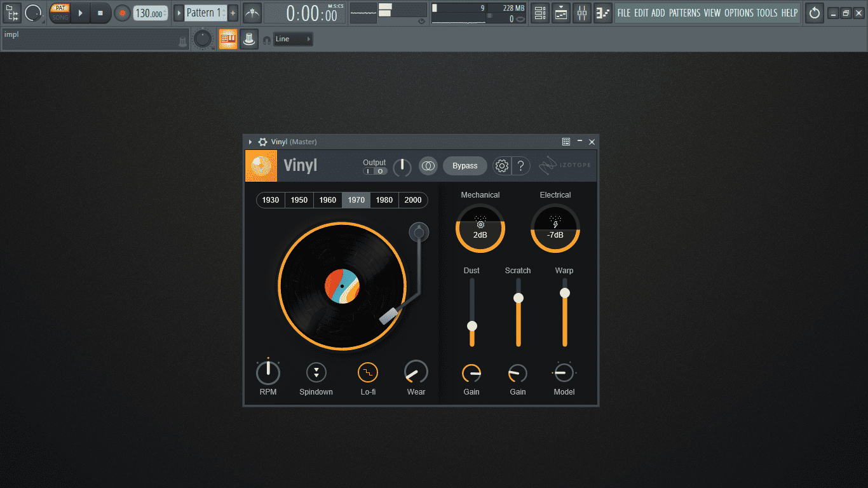Open the HELP menu
Viewport: 868px width, 488px height.
(x=789, y=13)
